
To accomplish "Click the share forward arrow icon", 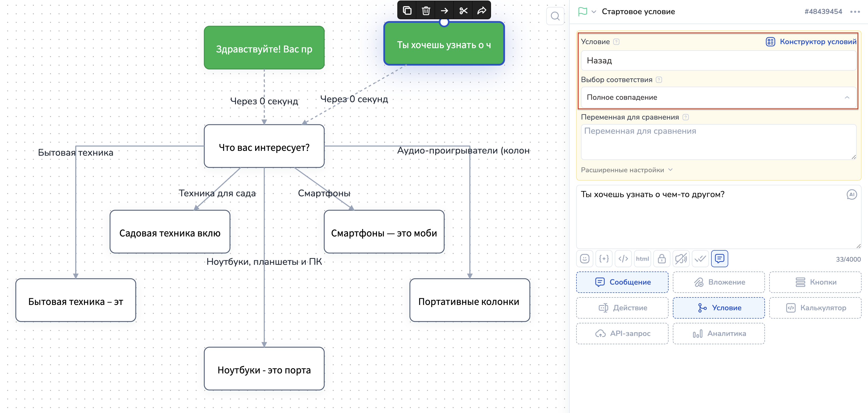I will [x=482, y=11].
